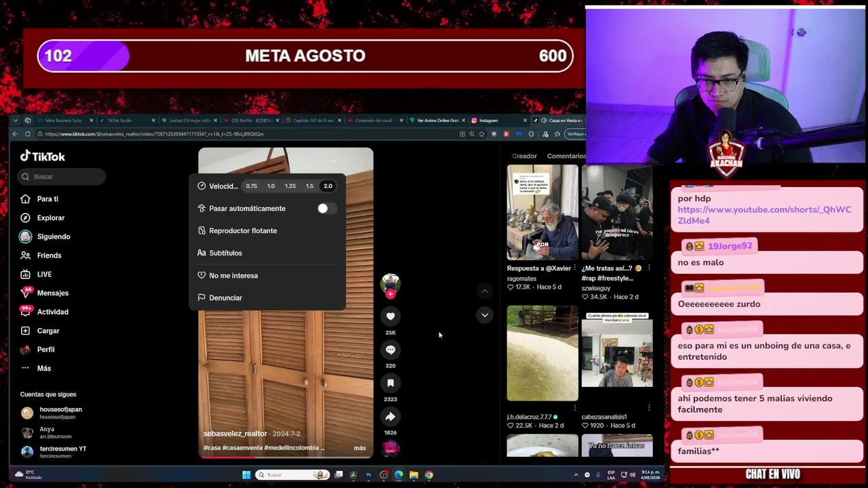The height and width of the screenshot is (488, 868).
Task: Open Google Chrome from the taskbar
Action: pyautogui.click(x=429, y=475)
